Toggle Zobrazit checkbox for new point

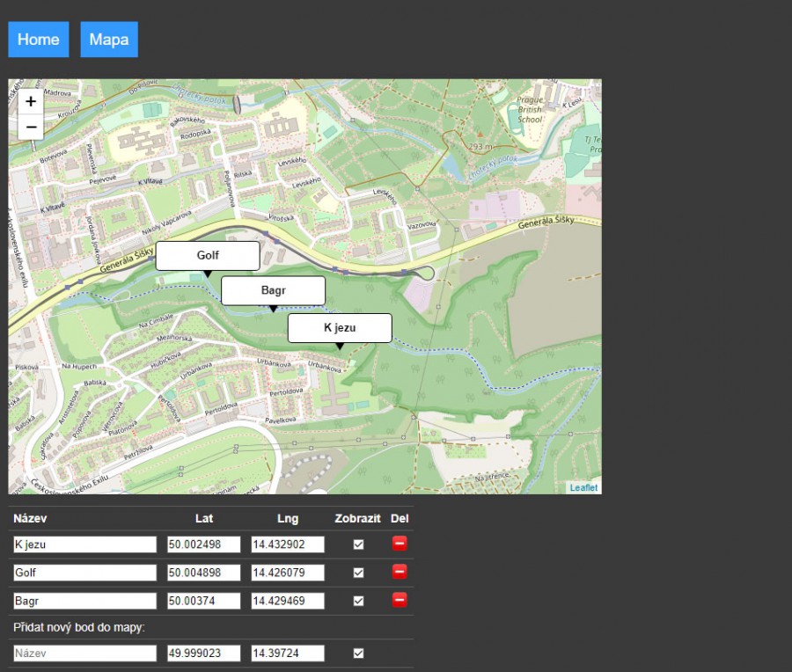(x=358, y=654)
